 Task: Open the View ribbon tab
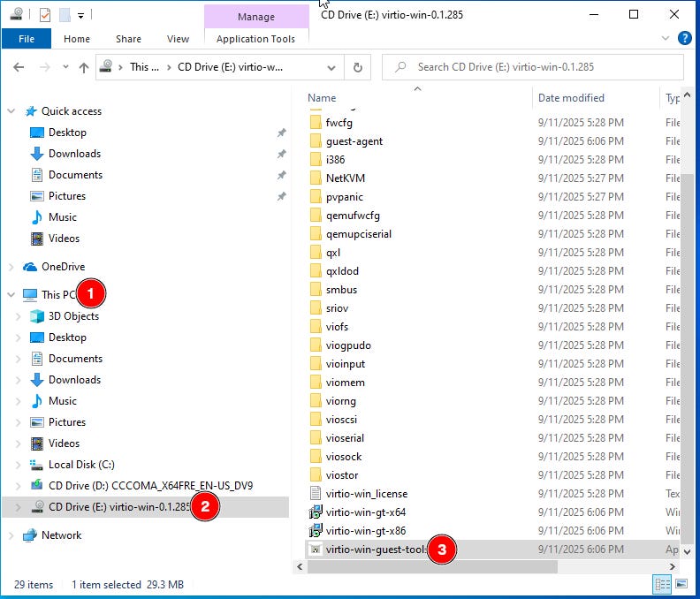pos(179,39)
